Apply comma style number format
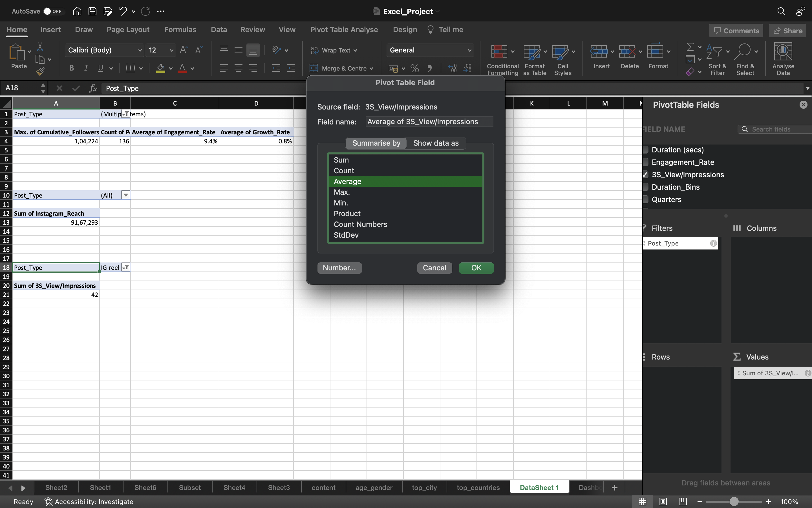The image size is (812, 508). (x=429, y=69)
